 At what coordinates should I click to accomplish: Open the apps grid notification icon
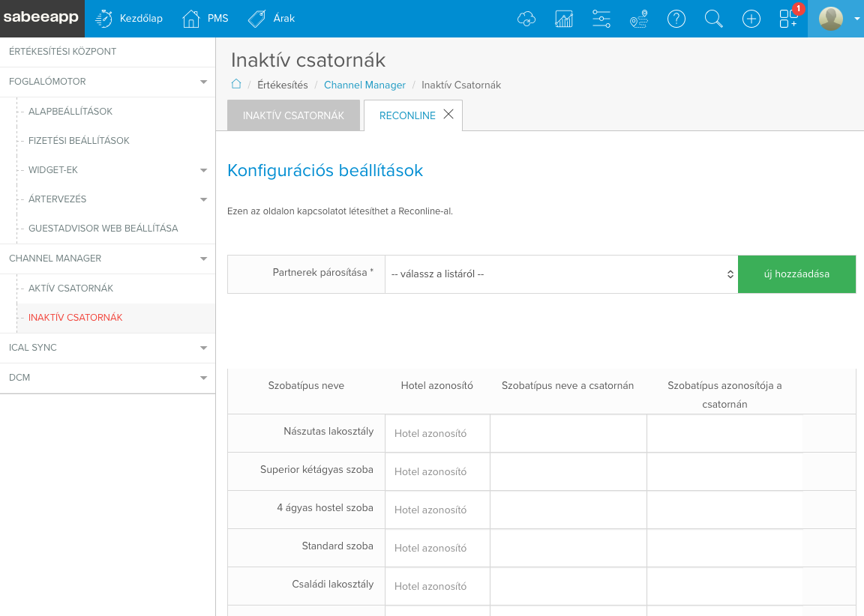789,19
